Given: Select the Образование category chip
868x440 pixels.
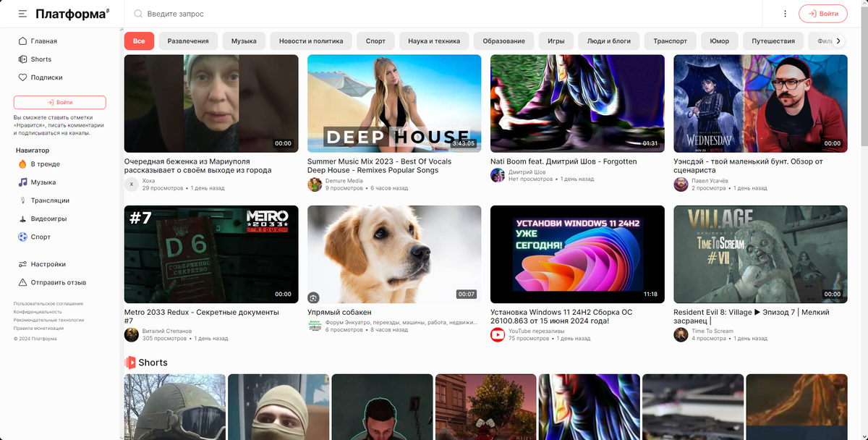Looking at the screenshot, I should pyautogui.click(x=504, y=41).
